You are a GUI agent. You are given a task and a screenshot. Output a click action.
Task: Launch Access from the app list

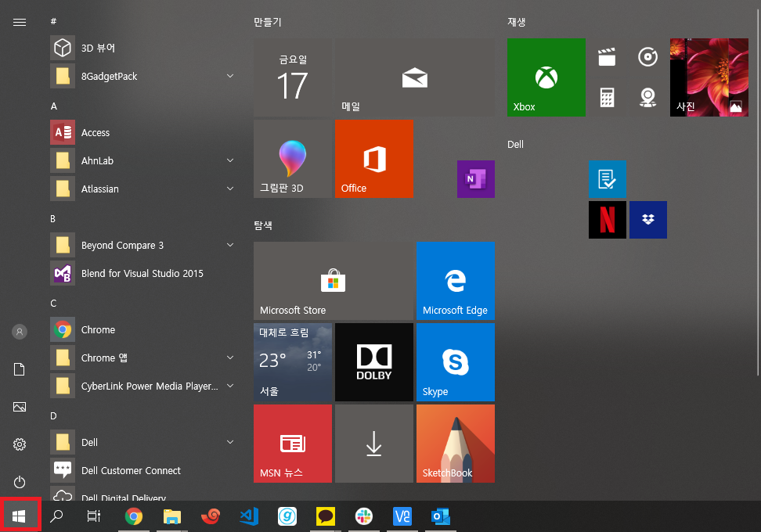click(143, 132)
